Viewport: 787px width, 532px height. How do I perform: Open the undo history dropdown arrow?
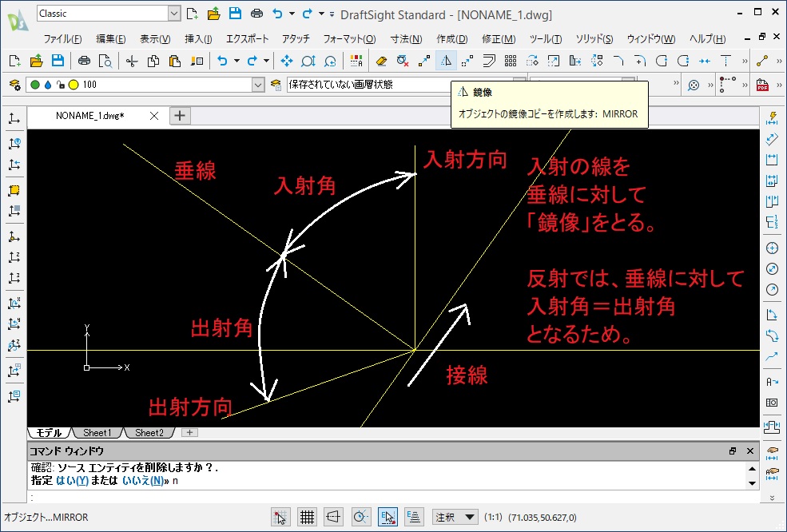292,14
